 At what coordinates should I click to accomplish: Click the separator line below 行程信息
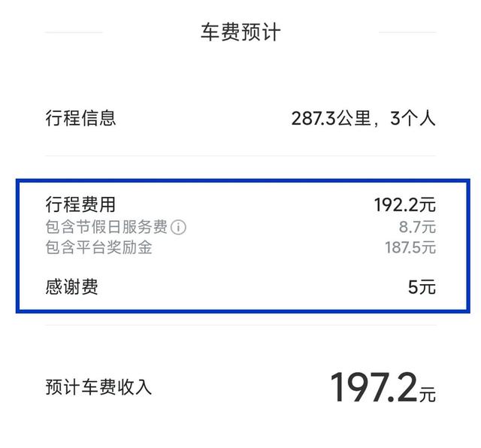click(x=240, y=156)
